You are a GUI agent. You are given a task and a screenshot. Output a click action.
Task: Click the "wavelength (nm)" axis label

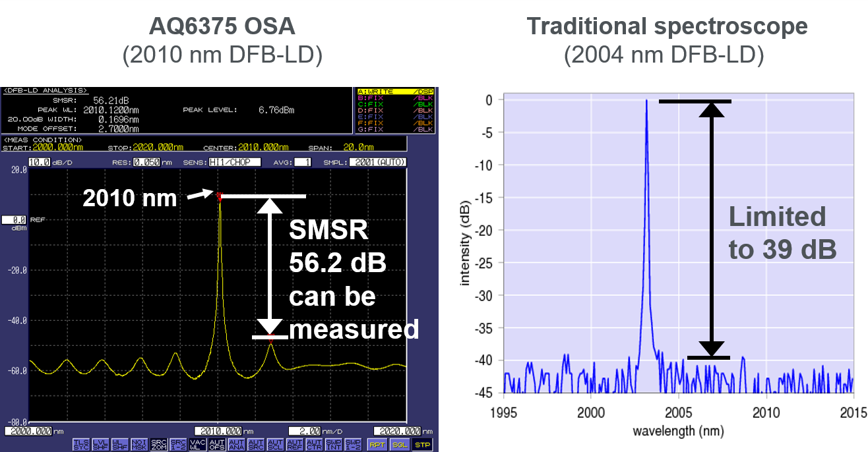[678, 431]
